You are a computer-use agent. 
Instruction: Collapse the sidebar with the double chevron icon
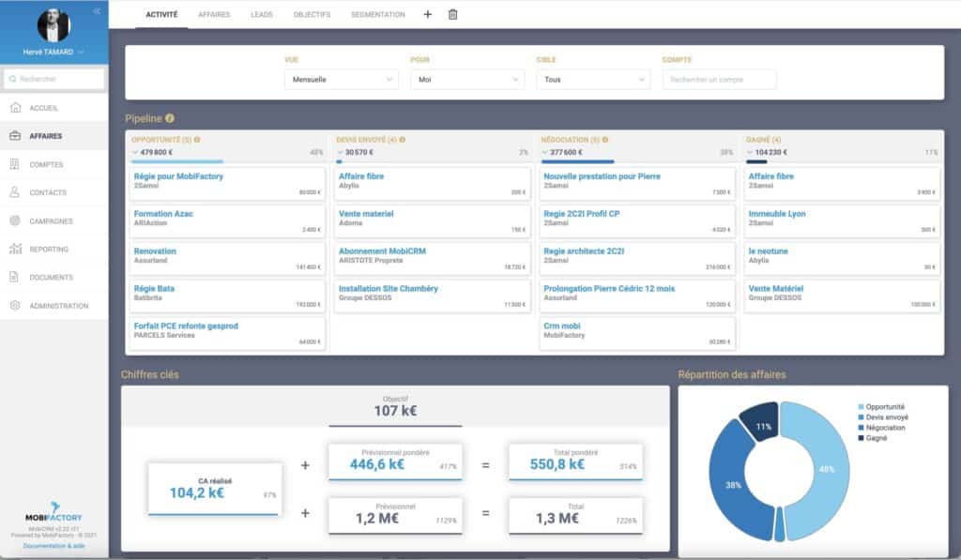(97, 11)
